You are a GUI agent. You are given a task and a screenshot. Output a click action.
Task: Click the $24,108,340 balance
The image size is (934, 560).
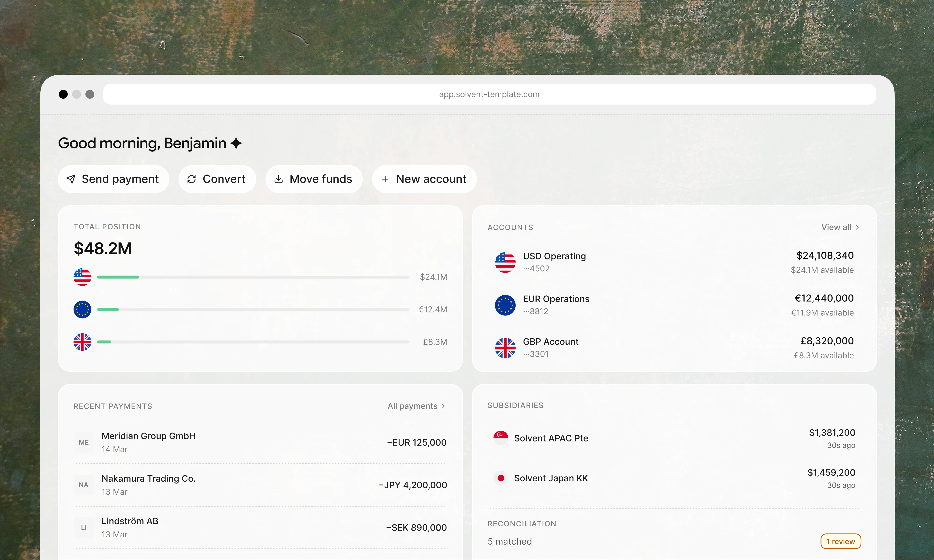point(825,255)
